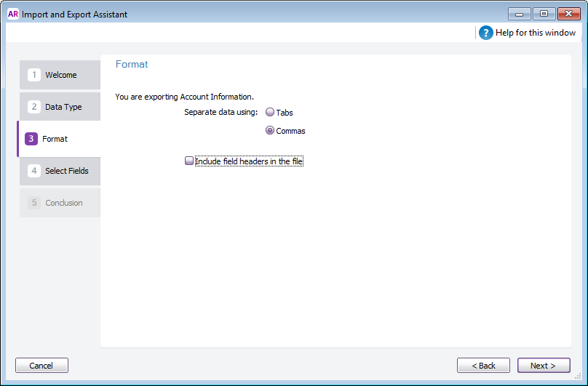Click the step 1 number badge

click(33, 75)
